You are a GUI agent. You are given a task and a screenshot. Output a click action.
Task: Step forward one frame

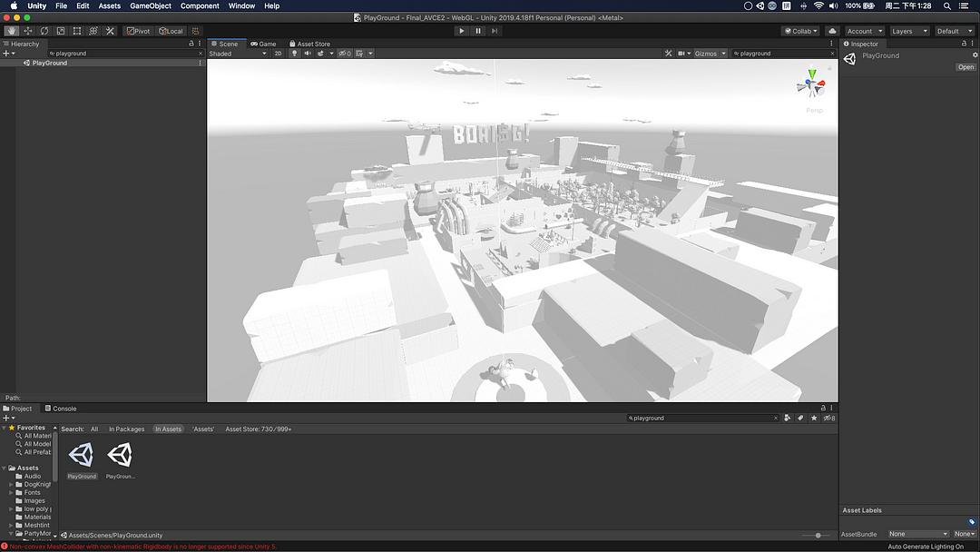click(495, 31)
